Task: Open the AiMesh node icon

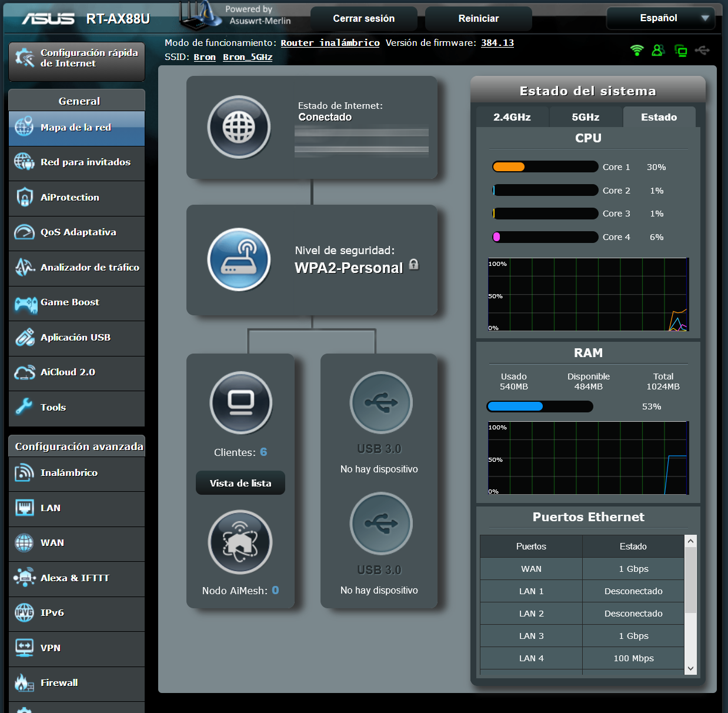Action: tap(240, 542)
